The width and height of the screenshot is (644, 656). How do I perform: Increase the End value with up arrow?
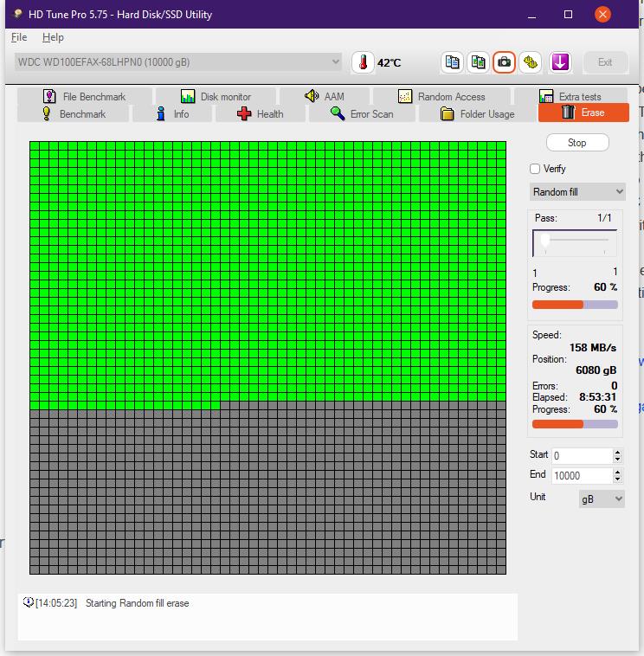(x=618, y=473)
